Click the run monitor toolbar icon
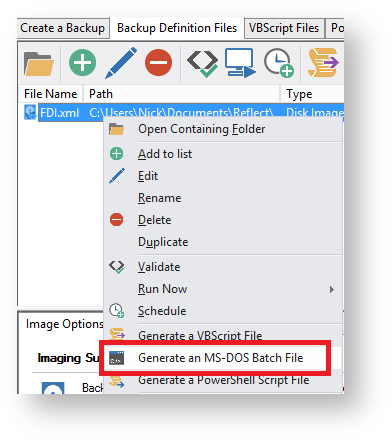This screenshot has width=392, height=442. [240, 63]
